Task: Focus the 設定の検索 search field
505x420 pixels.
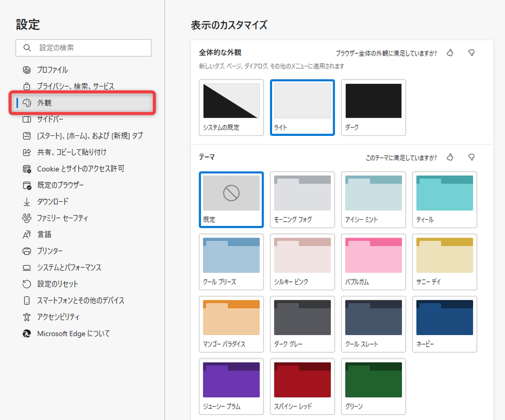Action: [83, 48]
